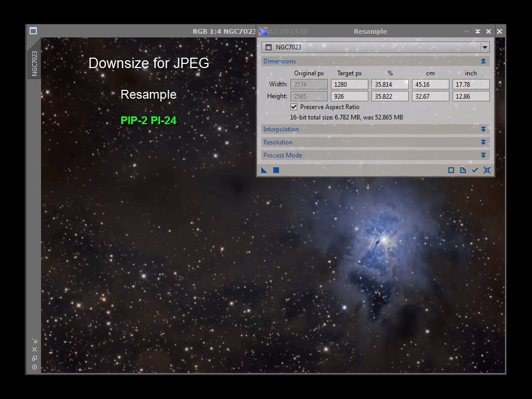Click the hollow square icon in Resample footer
Screen dimensions: 532x399
[451, 170]
